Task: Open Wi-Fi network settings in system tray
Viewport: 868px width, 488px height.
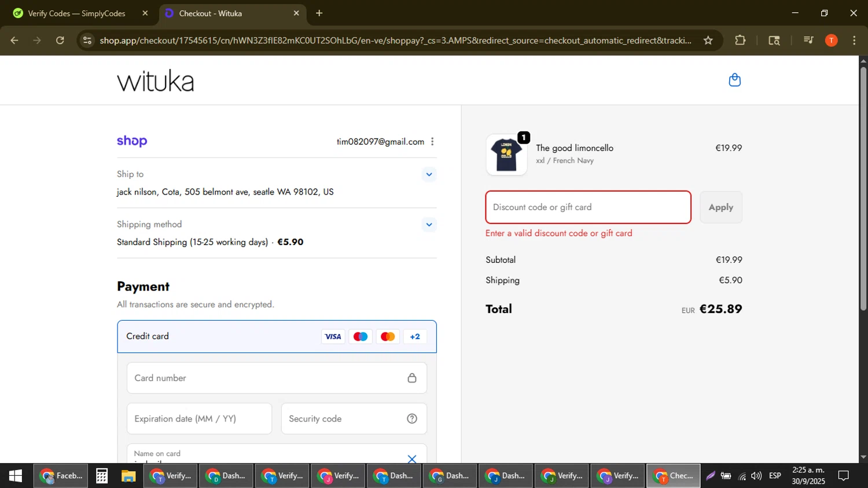Action: (x=742, y=476)
